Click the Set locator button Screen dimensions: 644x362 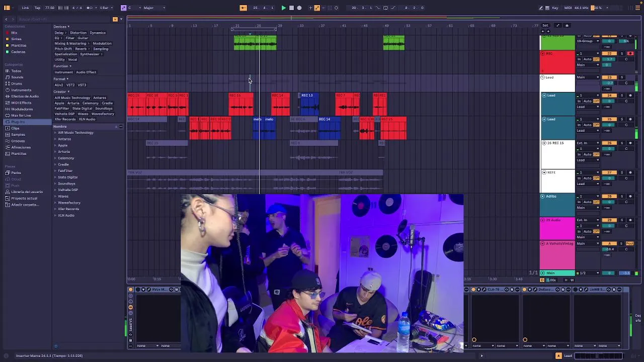click(x=545, y=25)
